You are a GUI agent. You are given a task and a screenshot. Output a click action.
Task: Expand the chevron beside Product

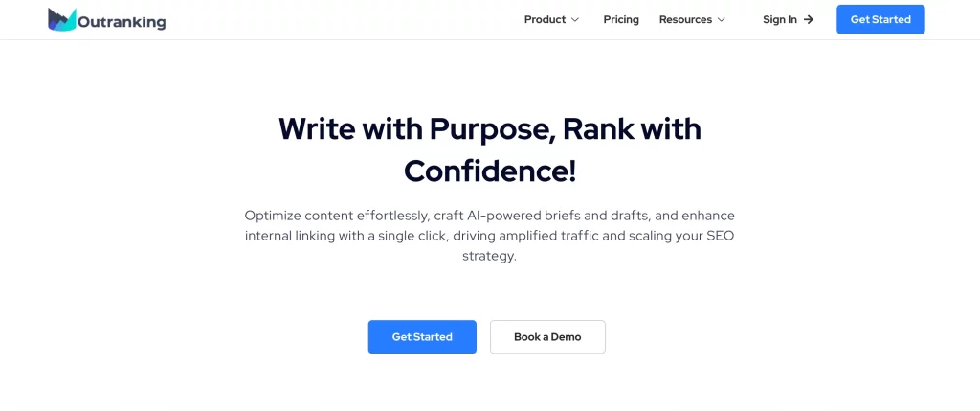coord(575,20)
